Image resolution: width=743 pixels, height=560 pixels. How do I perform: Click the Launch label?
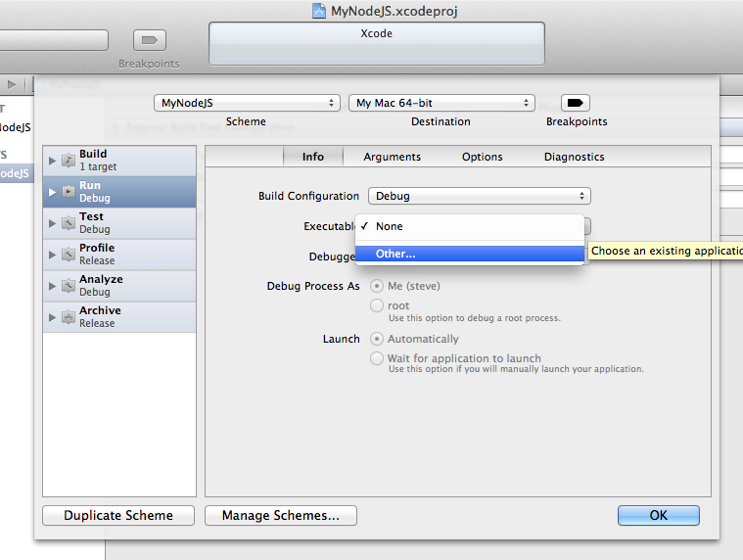[342, 339]
